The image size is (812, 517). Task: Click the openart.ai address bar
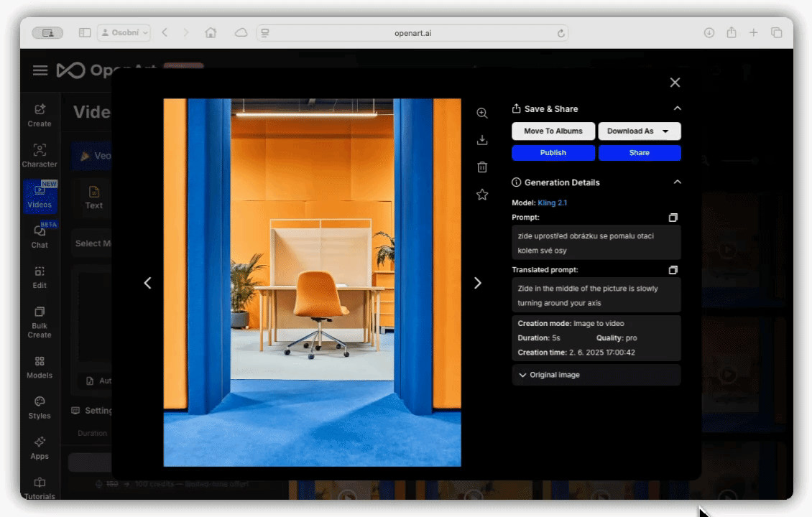(x=412, y=33)
